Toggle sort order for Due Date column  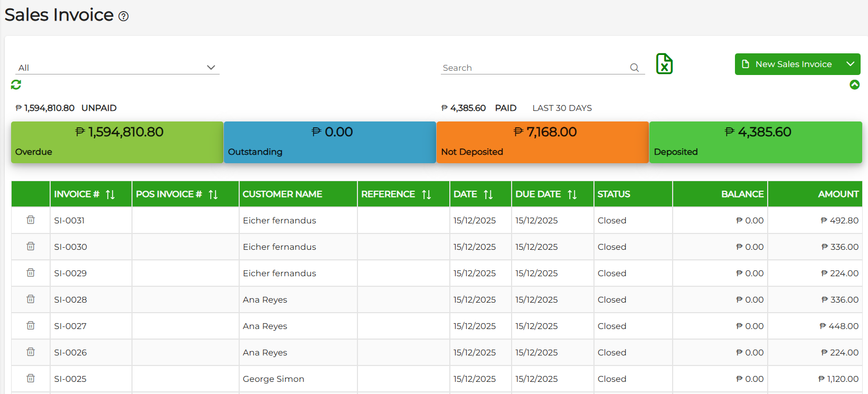point(572,194)
